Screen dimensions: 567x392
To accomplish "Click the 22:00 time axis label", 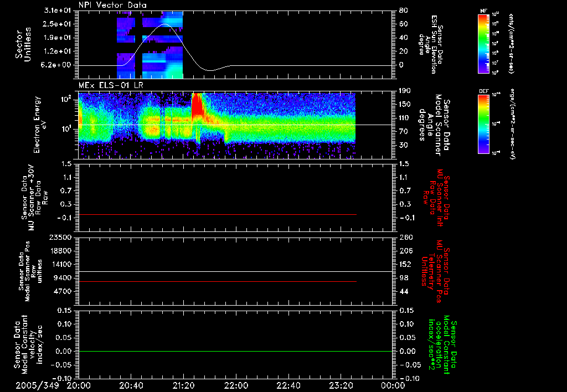I will 235,385.
